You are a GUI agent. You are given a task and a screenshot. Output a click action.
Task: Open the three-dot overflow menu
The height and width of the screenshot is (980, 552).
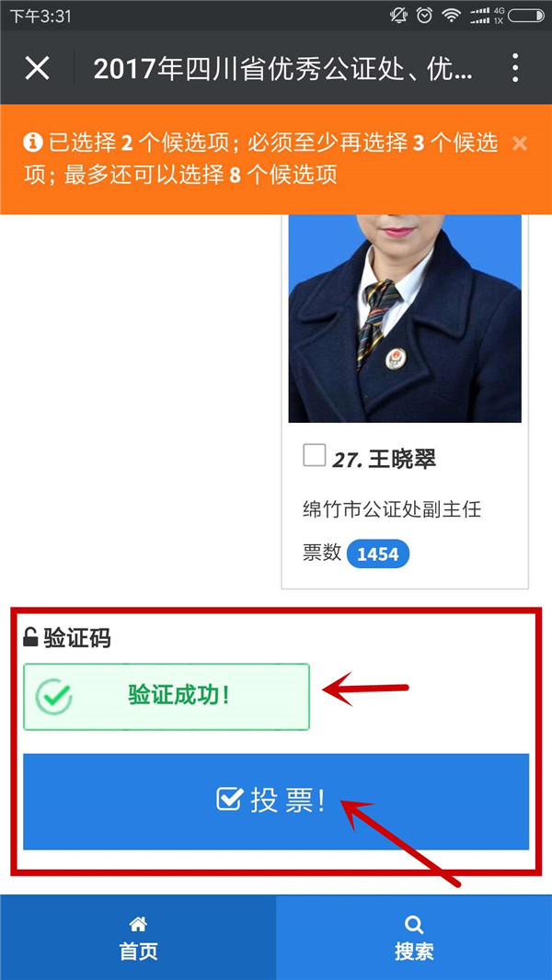click(x=515, y=67)
